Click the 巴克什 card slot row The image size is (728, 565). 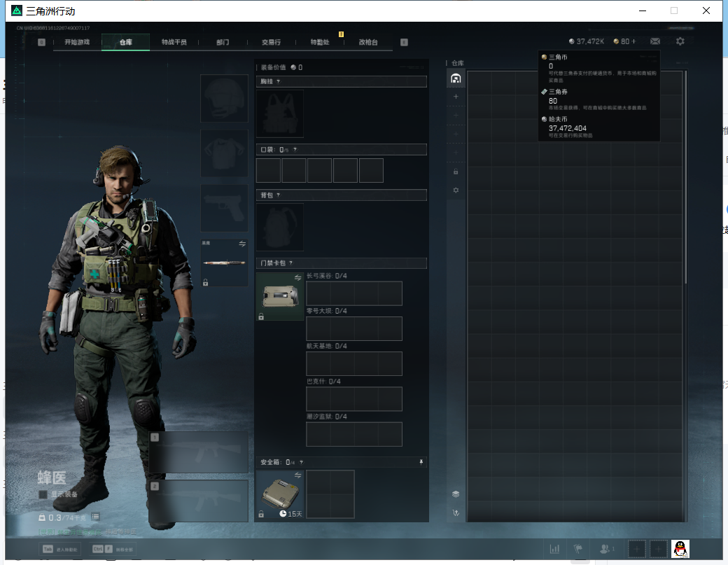click(x=354, y=399)
